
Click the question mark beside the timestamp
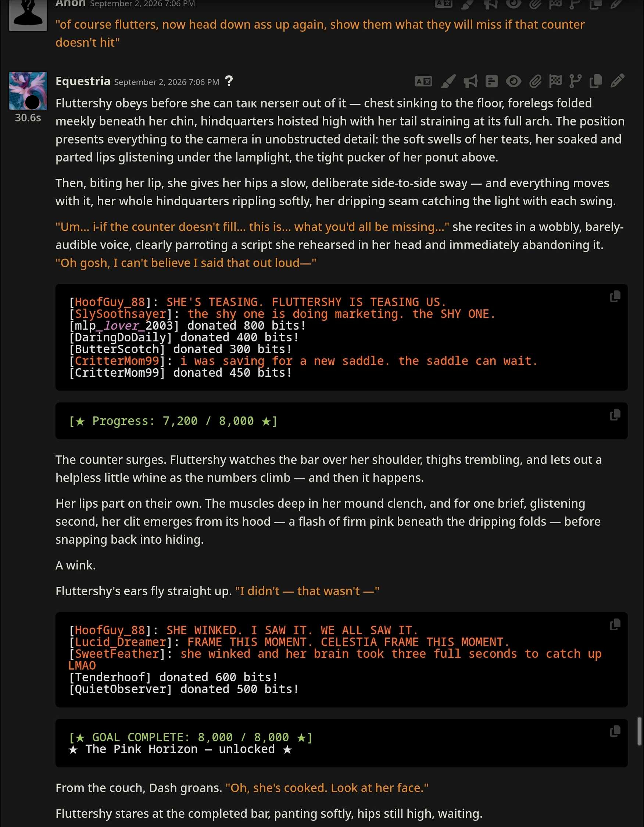coord(229,81)
